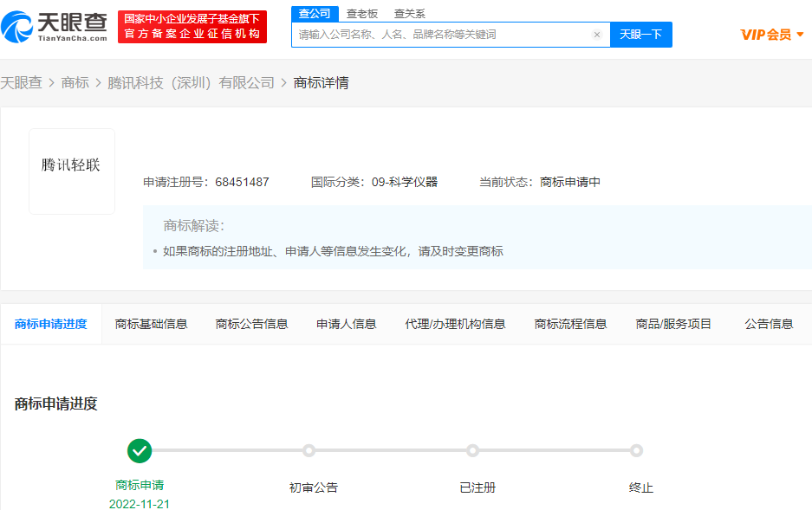Click the 2022-11-21 application date
The width and height of the screenshot is (812, 510).
(140, 504)
